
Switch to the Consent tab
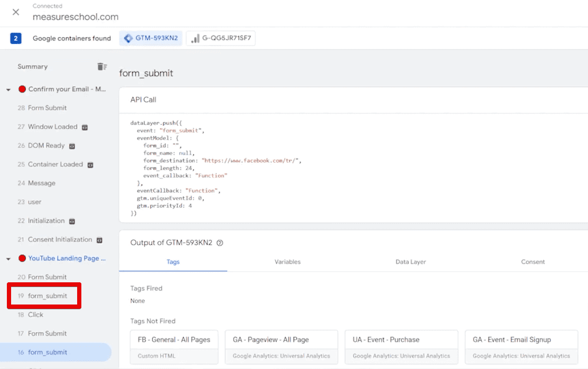click(x=533, y=262)
